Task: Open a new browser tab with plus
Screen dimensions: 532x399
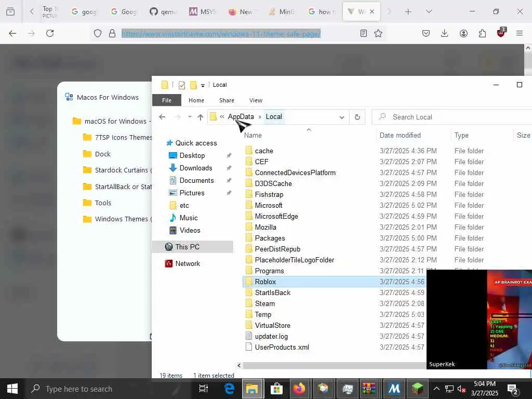Action: (x=408, y=12)
